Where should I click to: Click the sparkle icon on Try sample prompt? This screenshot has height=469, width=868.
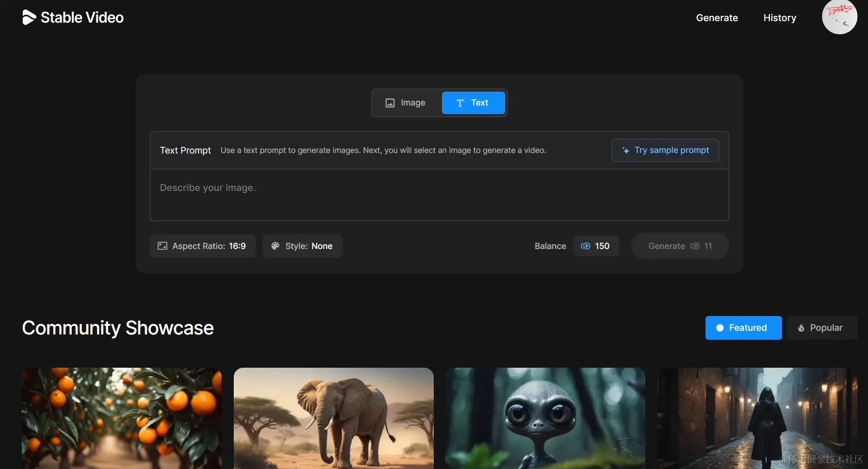[626, 150]
